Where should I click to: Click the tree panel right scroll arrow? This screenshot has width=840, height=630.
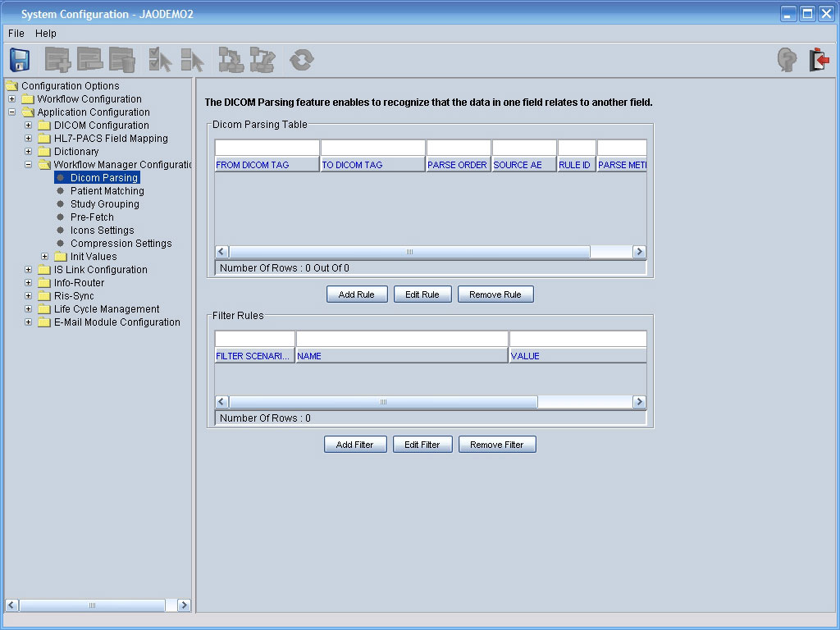(x=184, y=605)
